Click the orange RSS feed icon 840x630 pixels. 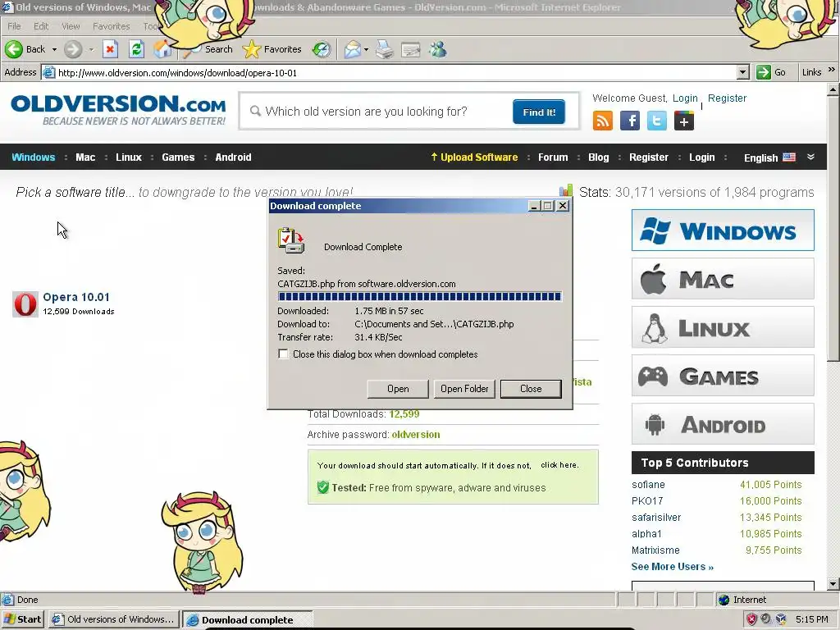pos(603,121)
